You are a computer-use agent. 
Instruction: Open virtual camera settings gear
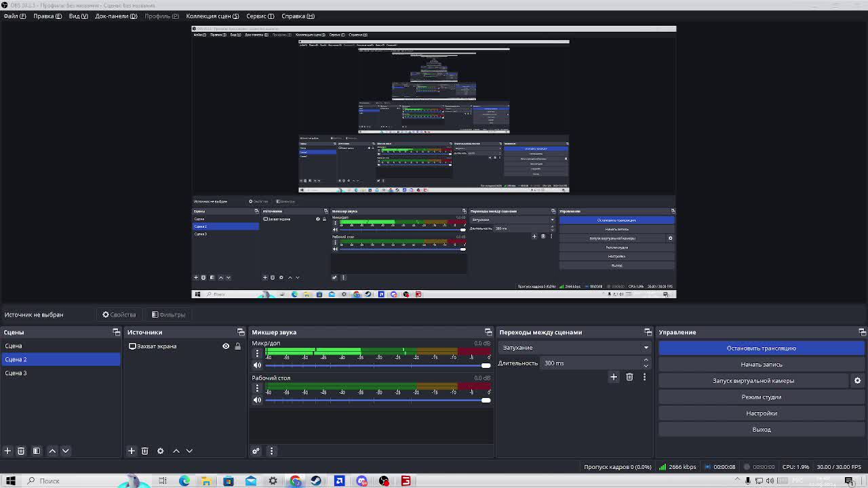click(x=857, y=381)
